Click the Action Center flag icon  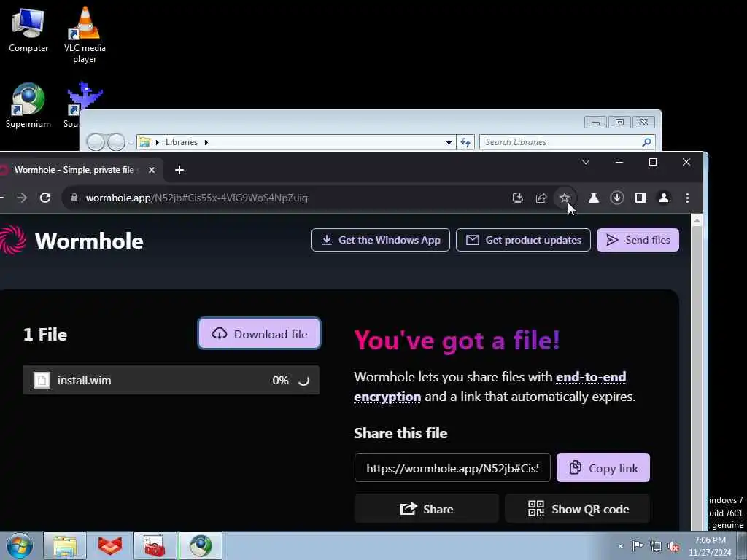click(x=638, y=545)
